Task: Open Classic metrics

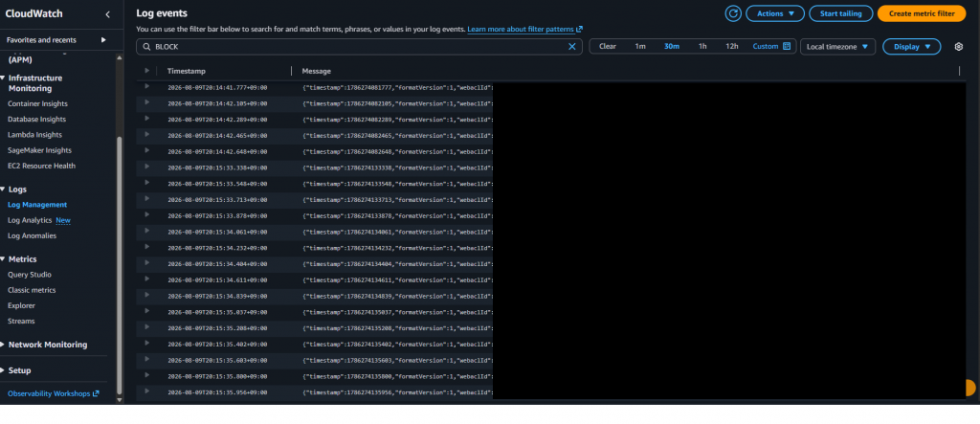Action: click(x=32, y=290)
